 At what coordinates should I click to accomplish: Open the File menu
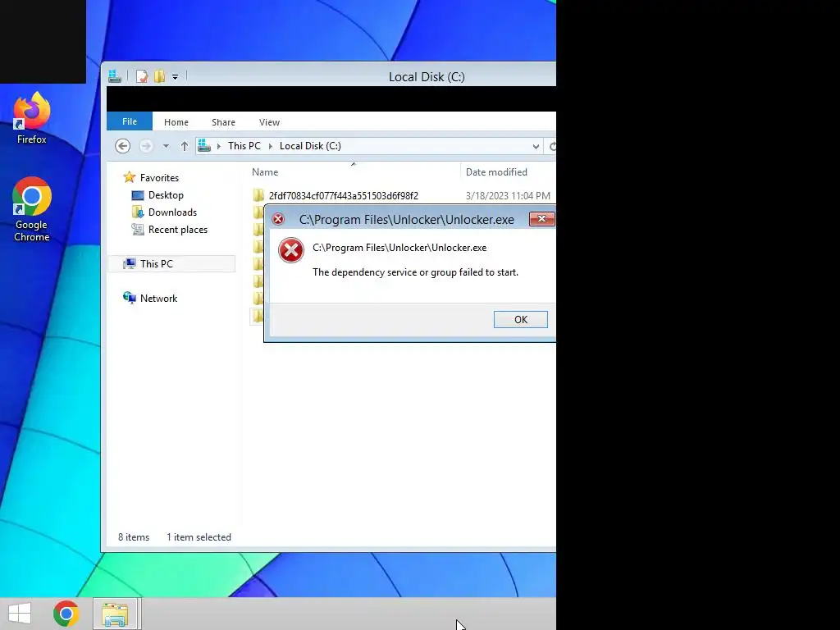tap(130, 121)
